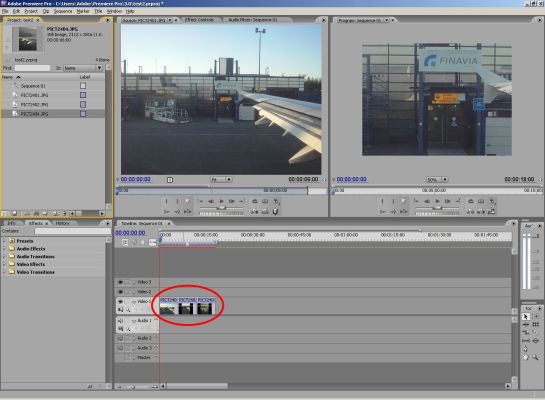Toggle label checkbox for Sequence 01
Screen dimensions: 545x400
tap(83, 85)
